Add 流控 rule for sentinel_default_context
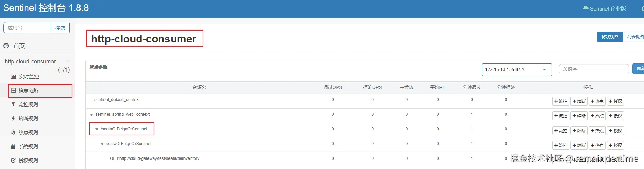This screenshot has width=644, height=169. point(561,101)
